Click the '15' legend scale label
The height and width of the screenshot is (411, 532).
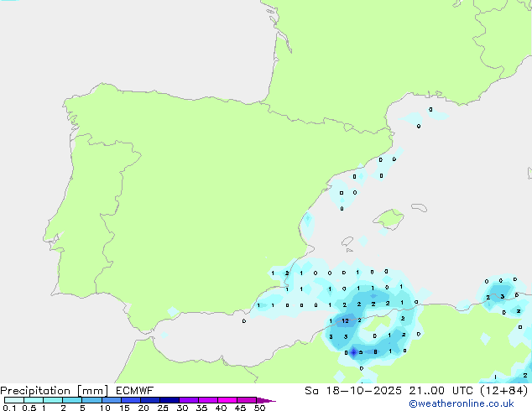(x=124, y=408)
